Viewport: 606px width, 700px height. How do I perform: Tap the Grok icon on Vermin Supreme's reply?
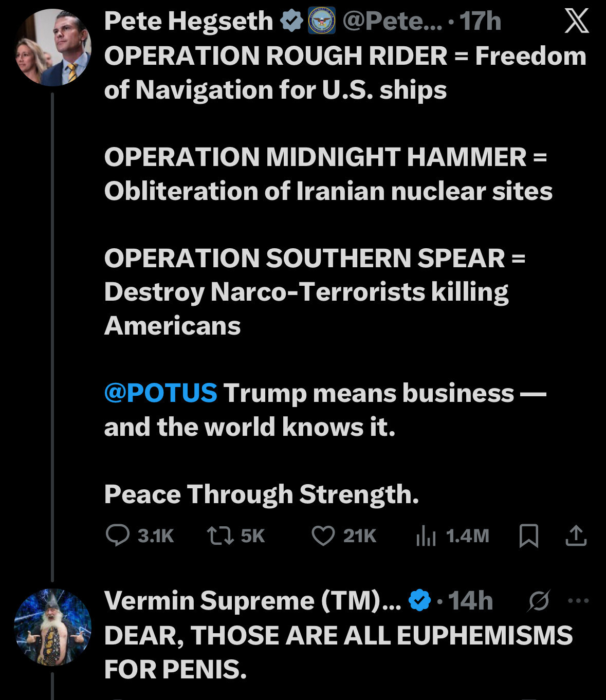pos(539,600)
